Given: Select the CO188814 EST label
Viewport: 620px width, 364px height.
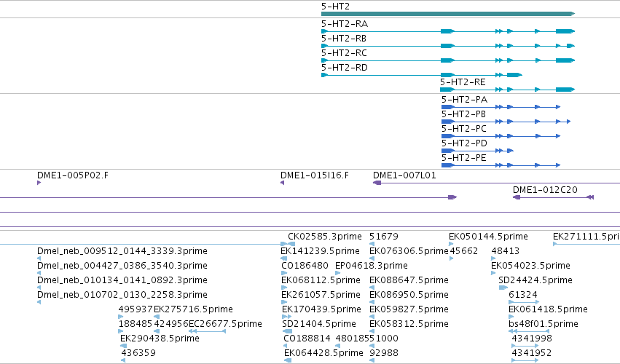Looking at the screenshot, I should [307, 339].
